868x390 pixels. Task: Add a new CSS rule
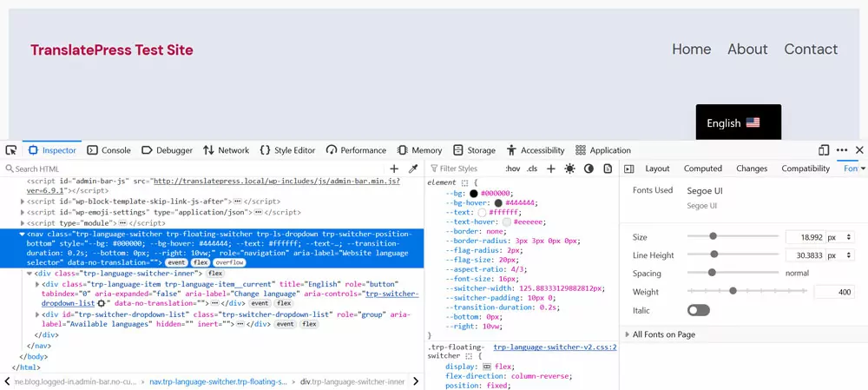click(551, 169)
